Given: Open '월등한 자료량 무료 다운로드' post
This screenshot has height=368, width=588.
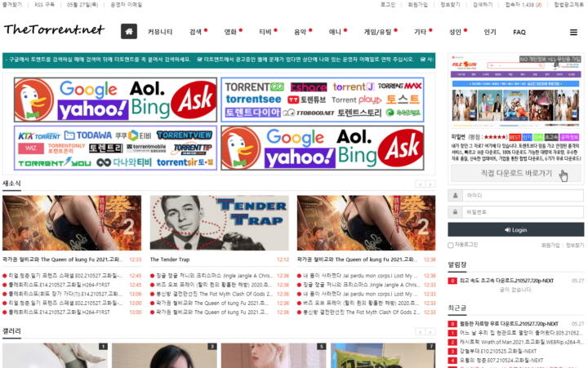Looking at the screenshot, I should [x=509, y=324].
